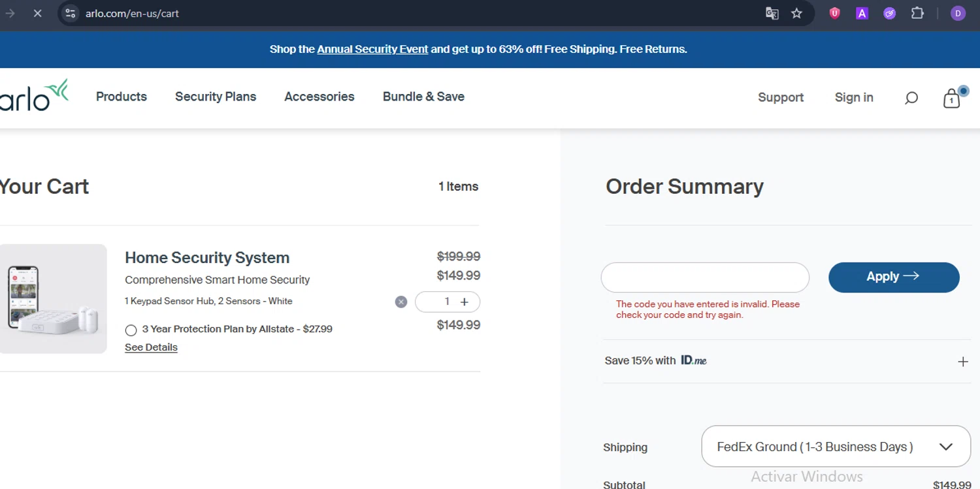
Task: Expand the Save 15% with ID.me section
Action: click(x=962, y=361)
